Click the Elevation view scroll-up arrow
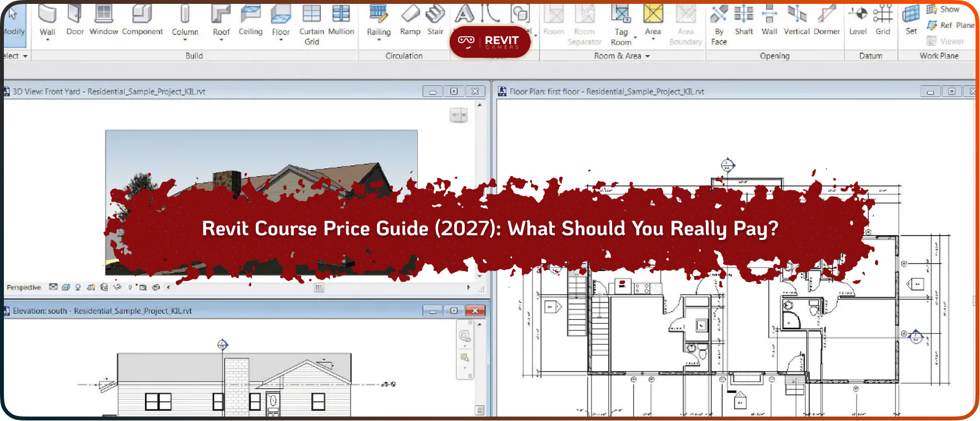The height and width of the screenshot is (421, 980). (x=480, y=324)
